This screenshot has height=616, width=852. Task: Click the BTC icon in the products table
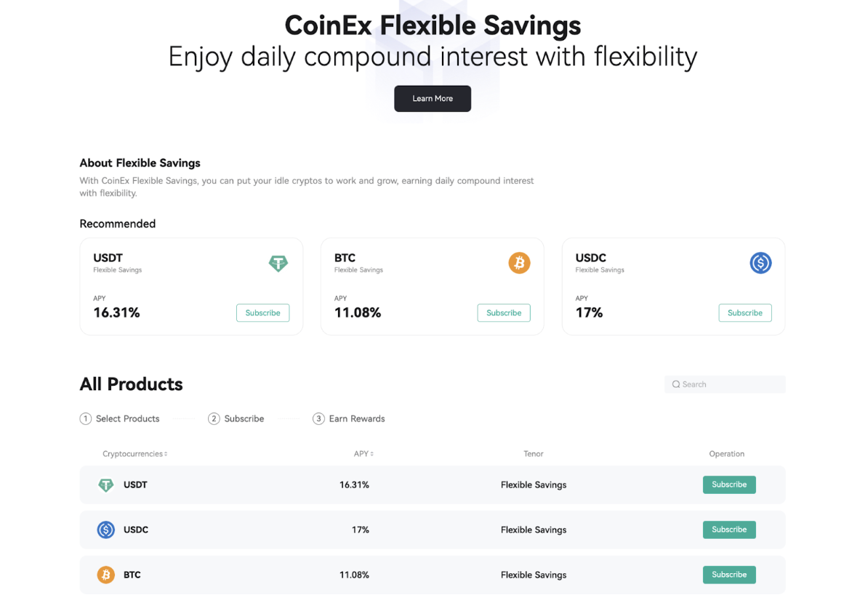(106, 575)
